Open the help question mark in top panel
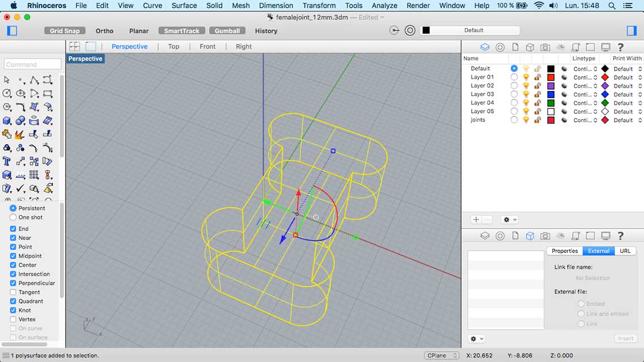The image size is (644, 362). tap(621, 47)
